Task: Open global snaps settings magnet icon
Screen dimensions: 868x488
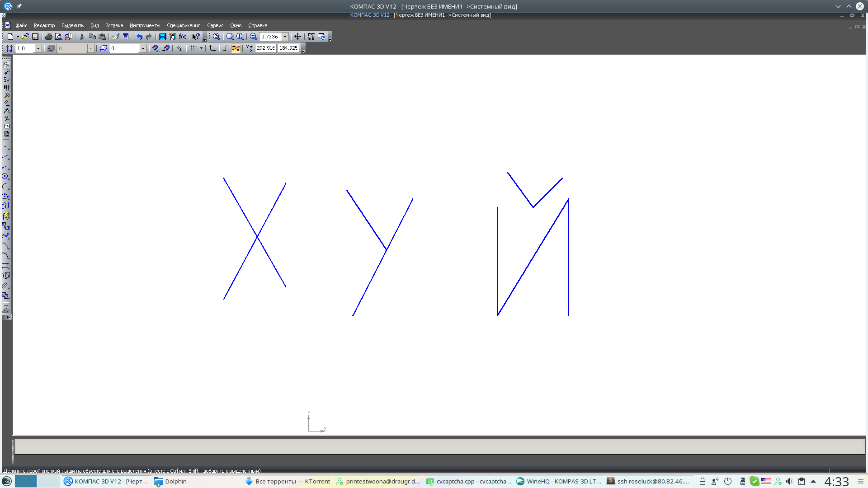Action: [156, 48]
